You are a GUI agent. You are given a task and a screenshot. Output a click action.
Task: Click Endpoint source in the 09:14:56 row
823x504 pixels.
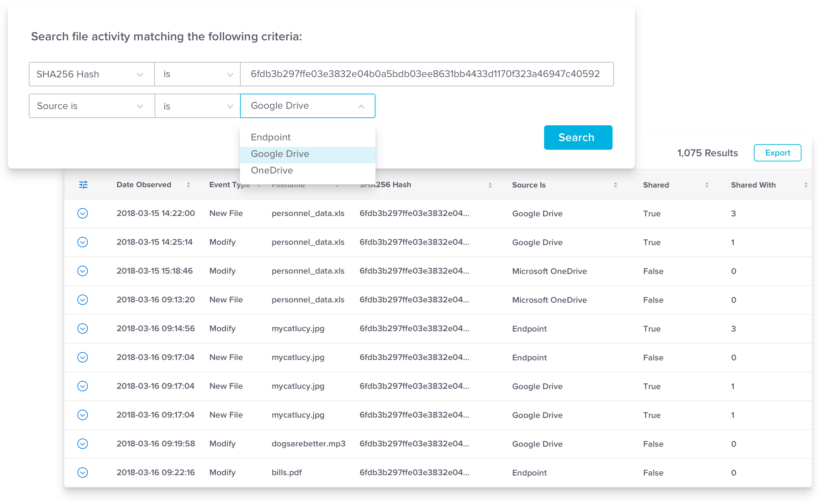coord(529,329)
